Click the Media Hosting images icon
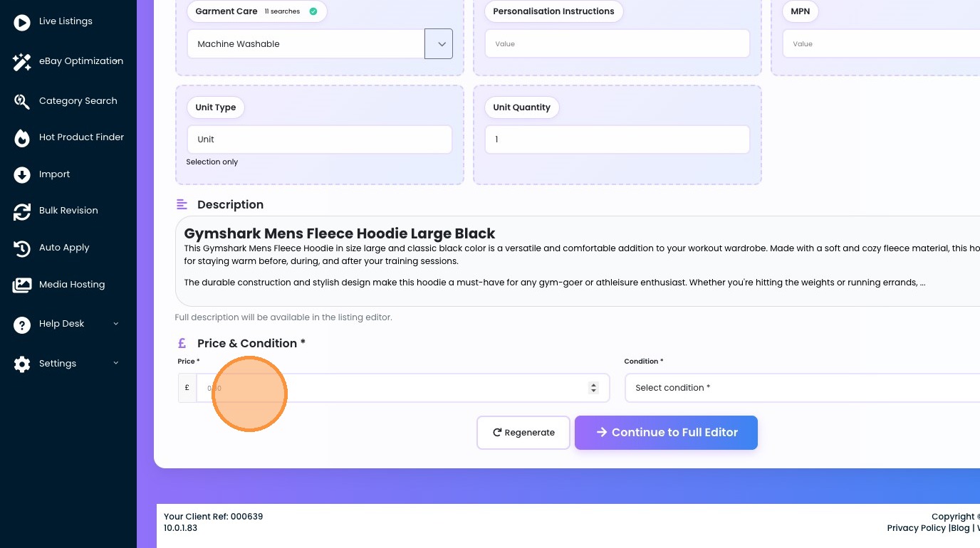The width and height of the screenshot is (980, 548). click(22, 285)
